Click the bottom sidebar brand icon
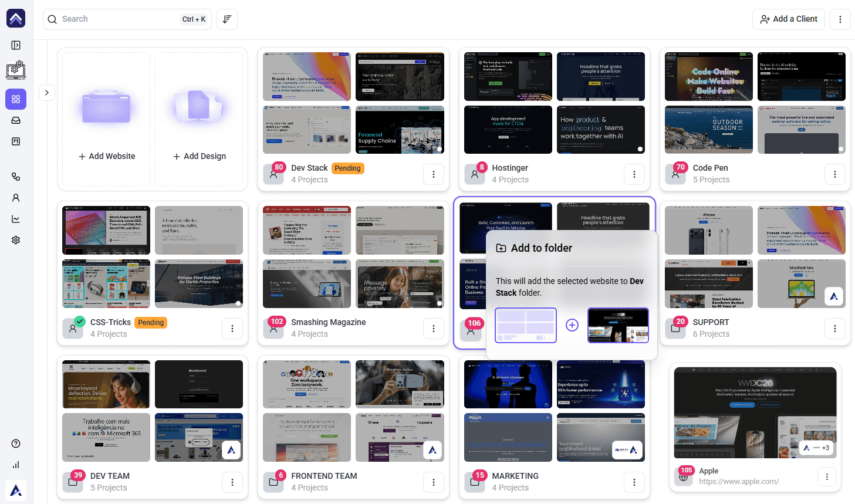 (16, 491)
